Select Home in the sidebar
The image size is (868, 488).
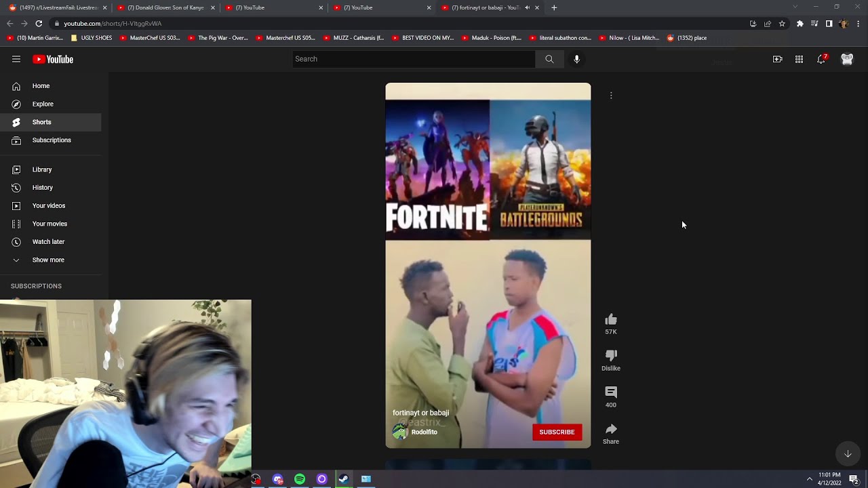(x=51, y=86)
